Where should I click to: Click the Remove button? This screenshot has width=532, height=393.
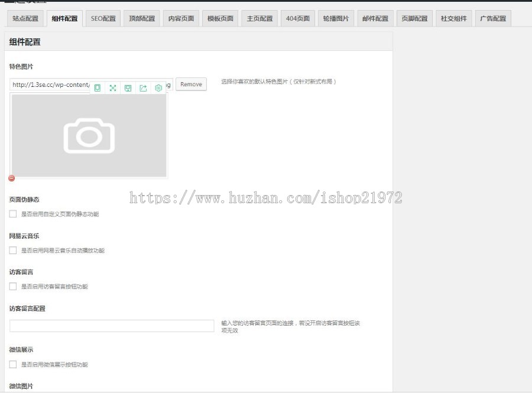pyautogui.click(x=191, y=84)
